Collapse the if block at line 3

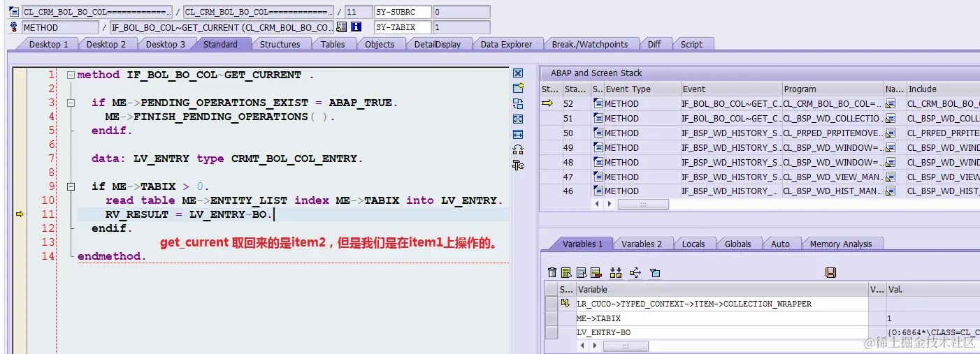click(71, 103)
